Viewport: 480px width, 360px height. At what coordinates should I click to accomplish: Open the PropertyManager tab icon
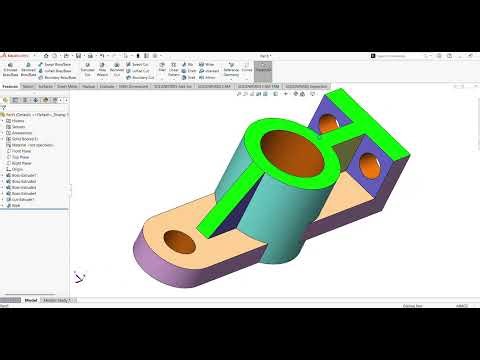point(15,100)
